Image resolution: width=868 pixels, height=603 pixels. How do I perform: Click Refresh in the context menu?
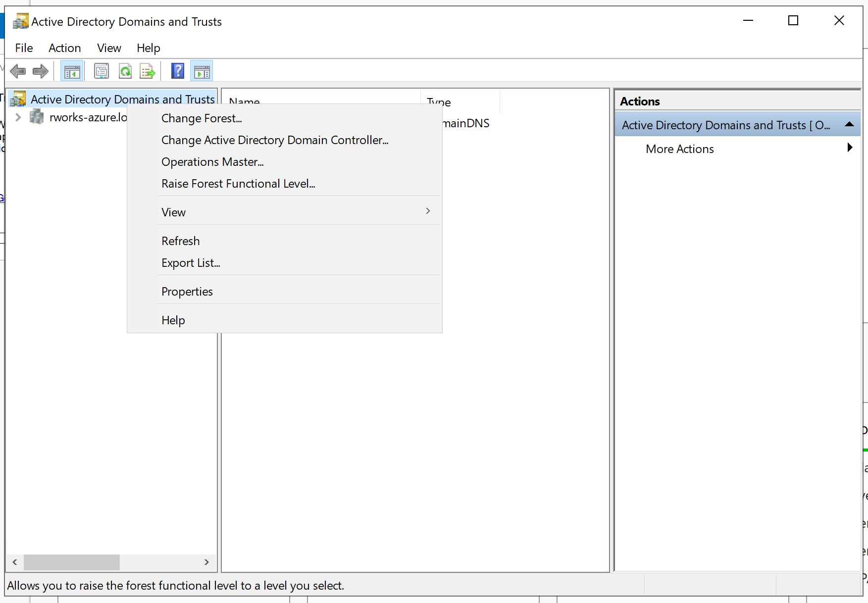click(284, 241)
